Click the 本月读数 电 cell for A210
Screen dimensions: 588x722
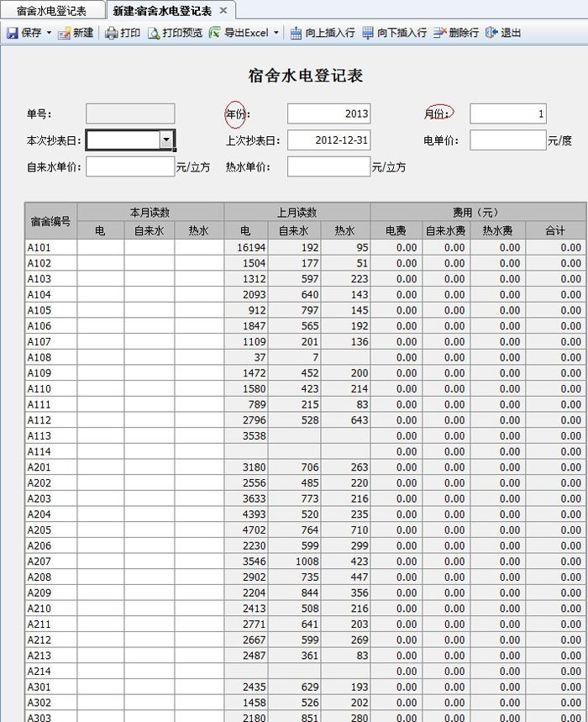coord(100,608)
